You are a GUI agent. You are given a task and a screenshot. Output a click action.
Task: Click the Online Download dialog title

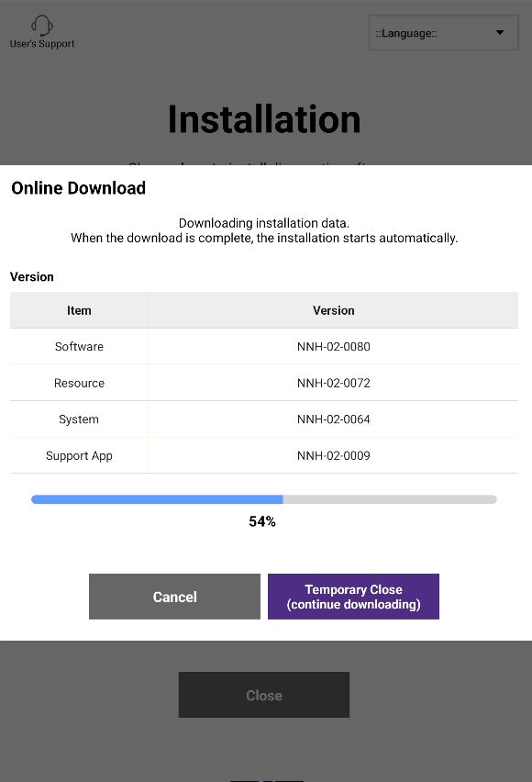coord(78,188)
